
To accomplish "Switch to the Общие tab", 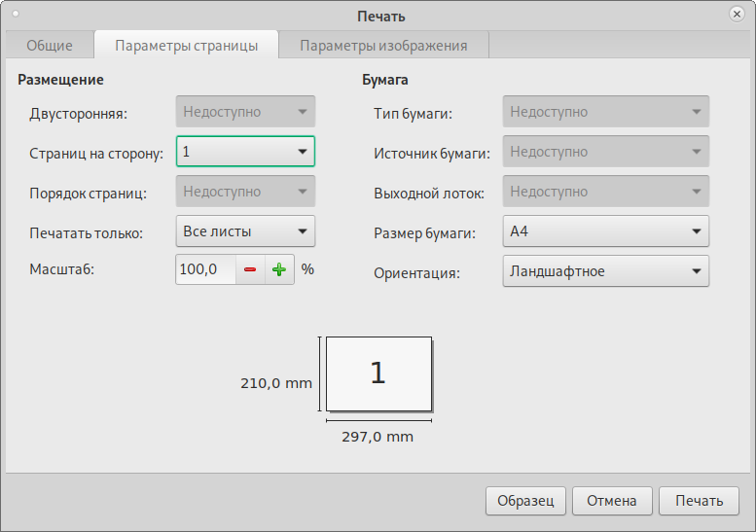I will click(x=50, y=45).
